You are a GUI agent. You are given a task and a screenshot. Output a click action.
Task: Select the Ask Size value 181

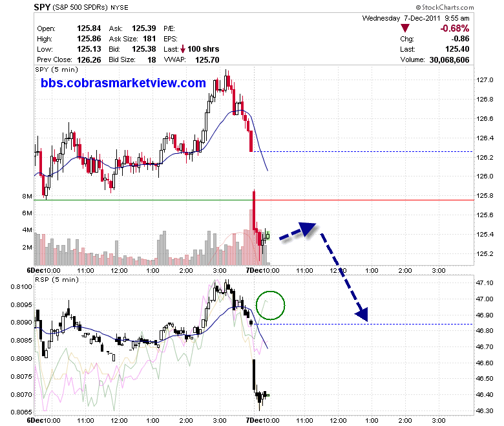149,39
